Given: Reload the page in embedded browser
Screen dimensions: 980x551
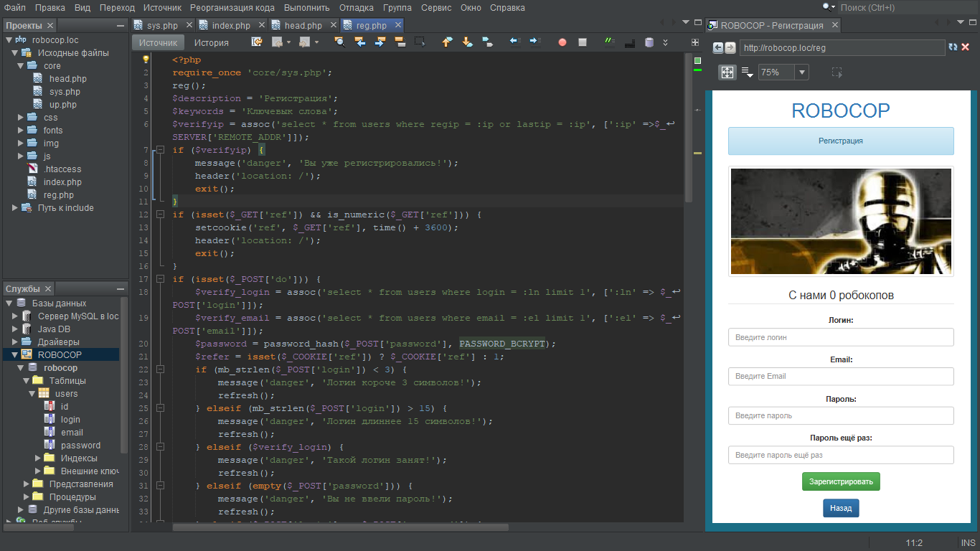Looking at the screenshot, I should tap(953, 47).
